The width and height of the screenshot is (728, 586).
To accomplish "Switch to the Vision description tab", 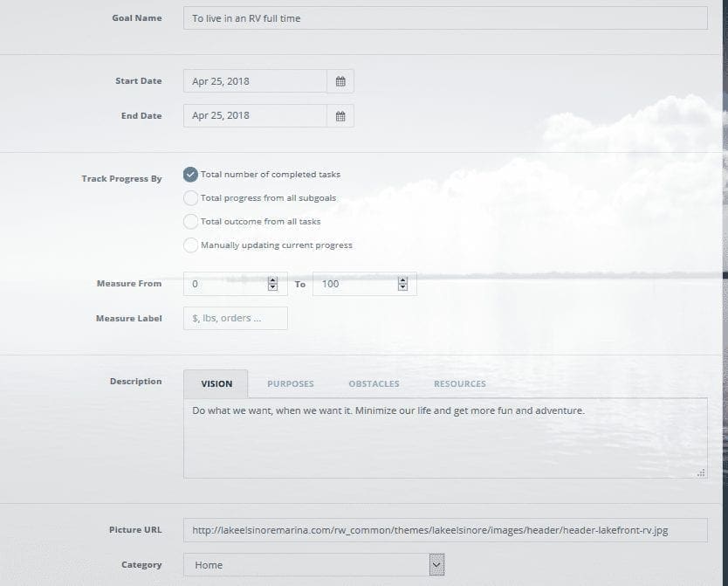I will point(216,384).
